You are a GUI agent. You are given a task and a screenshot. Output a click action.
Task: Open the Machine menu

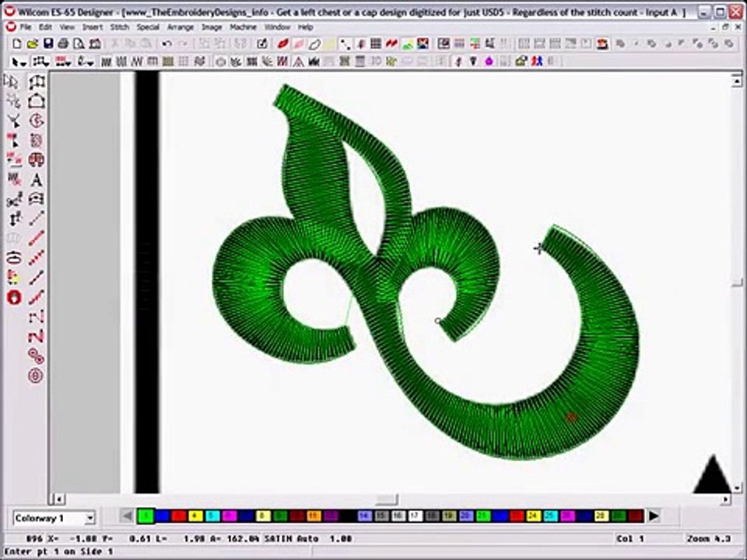pos(243,27)
